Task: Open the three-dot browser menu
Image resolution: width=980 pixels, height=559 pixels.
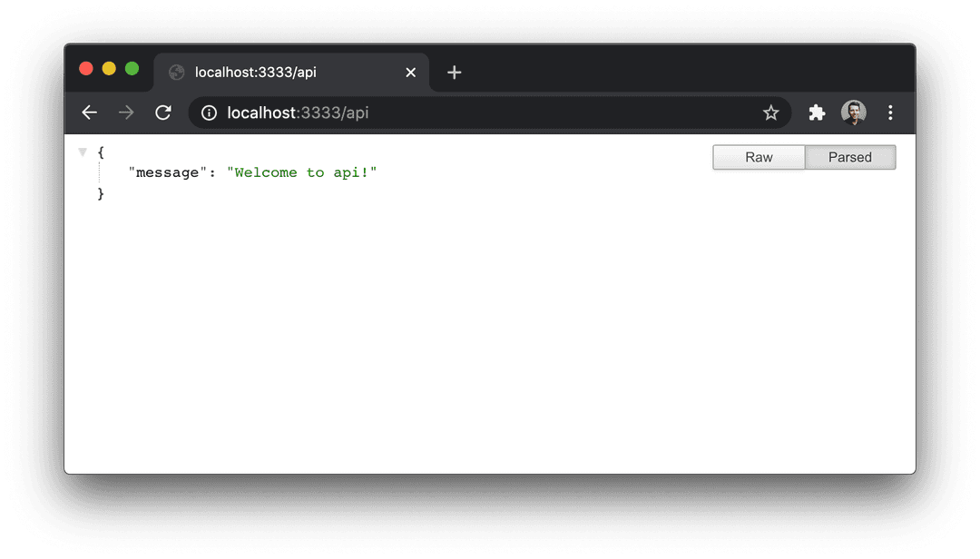Action: 890,113
